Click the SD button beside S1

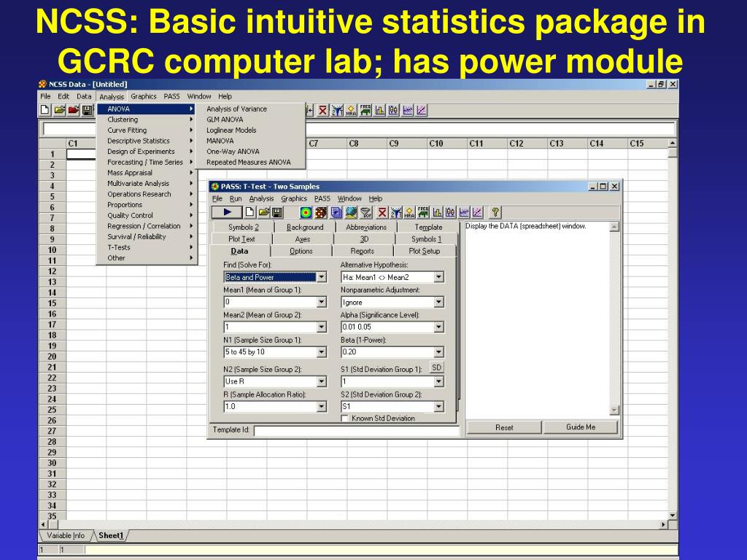pos(436,367)
